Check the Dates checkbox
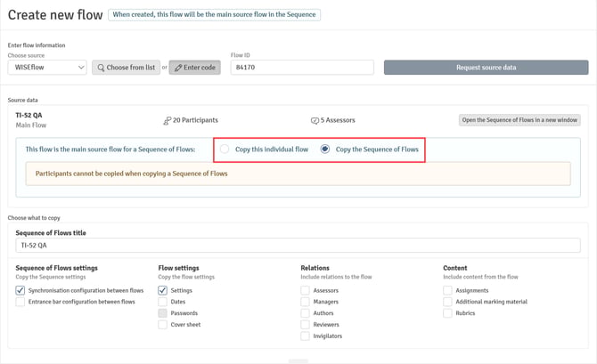This screenshot has height=364, width=597. point(162,302)
